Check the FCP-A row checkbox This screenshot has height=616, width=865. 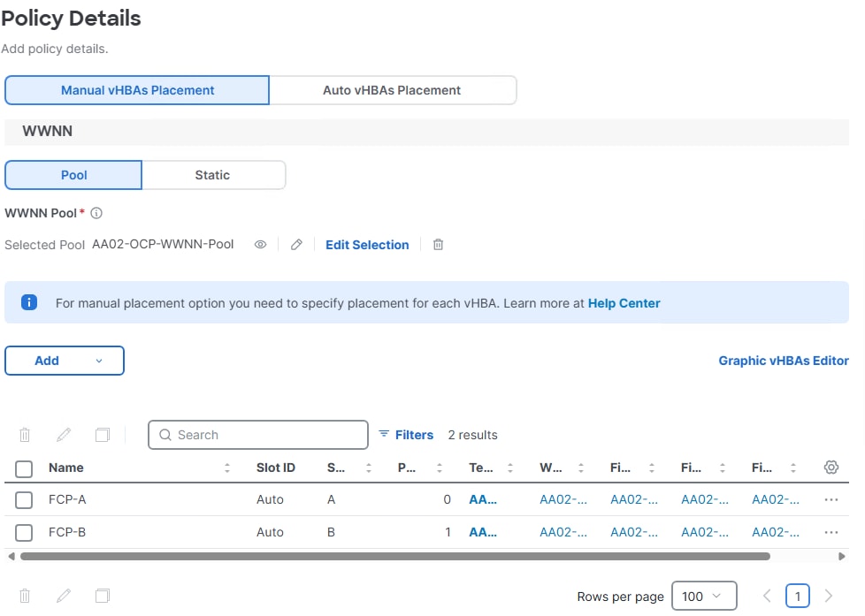tap(24, 500)
